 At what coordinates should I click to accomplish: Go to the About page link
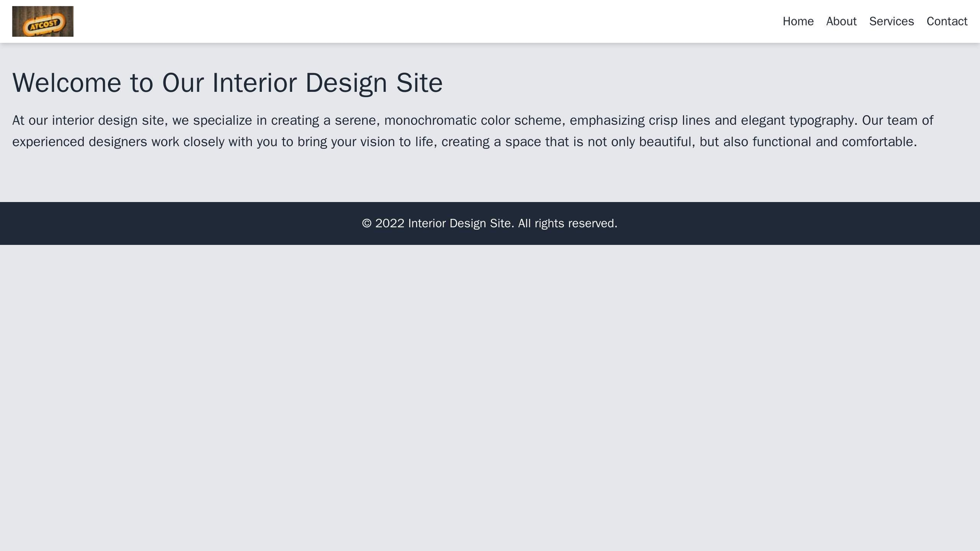coord(841,22)
